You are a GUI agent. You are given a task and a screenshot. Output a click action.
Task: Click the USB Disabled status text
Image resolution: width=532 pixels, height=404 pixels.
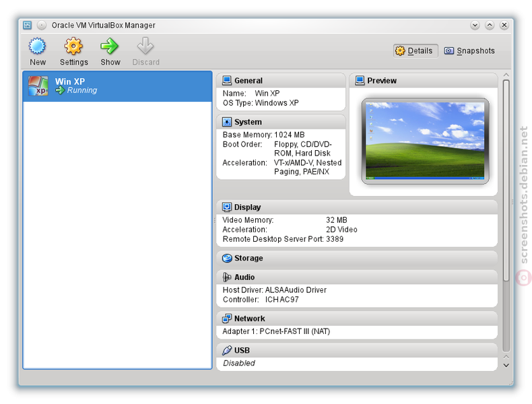pos(239,364)
